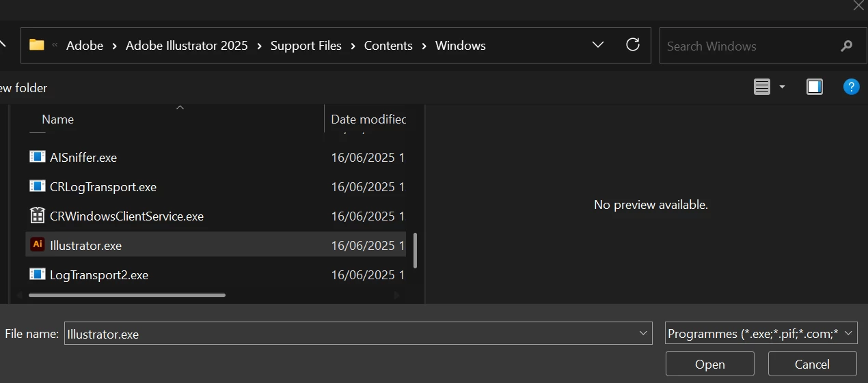
Task: Click the Illustrator Ai application icon
Action: point(38,244)
